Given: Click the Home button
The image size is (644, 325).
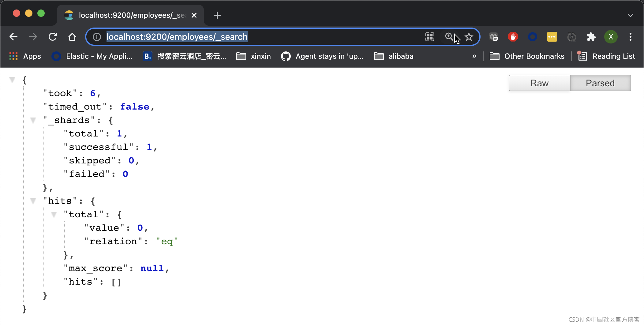Looking at the screenshot, I should (x=72, y=36).
